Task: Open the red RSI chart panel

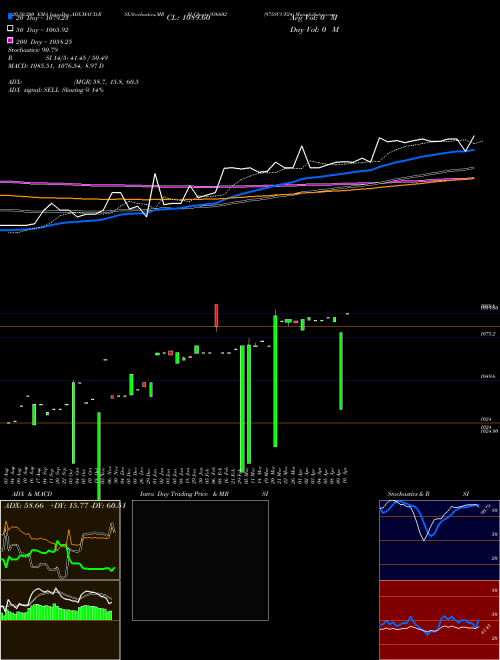Action: (439, 620)
